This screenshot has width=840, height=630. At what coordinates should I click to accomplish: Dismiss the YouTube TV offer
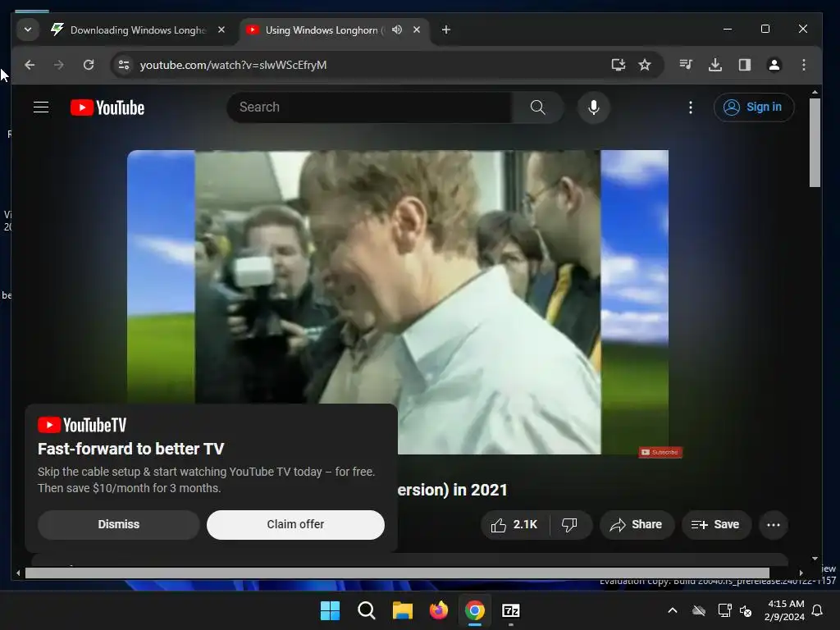coord(119,524)
